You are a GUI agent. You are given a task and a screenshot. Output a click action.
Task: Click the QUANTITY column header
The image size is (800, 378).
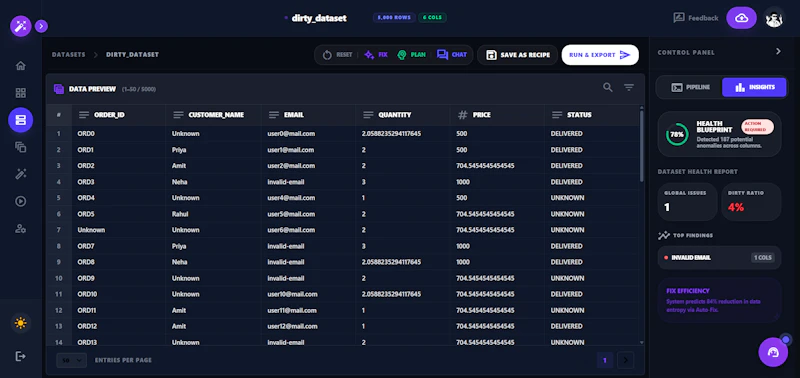click(403, 115)
